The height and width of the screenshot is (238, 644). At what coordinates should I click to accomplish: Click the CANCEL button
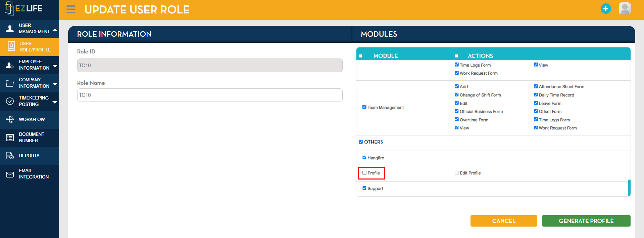504,221
